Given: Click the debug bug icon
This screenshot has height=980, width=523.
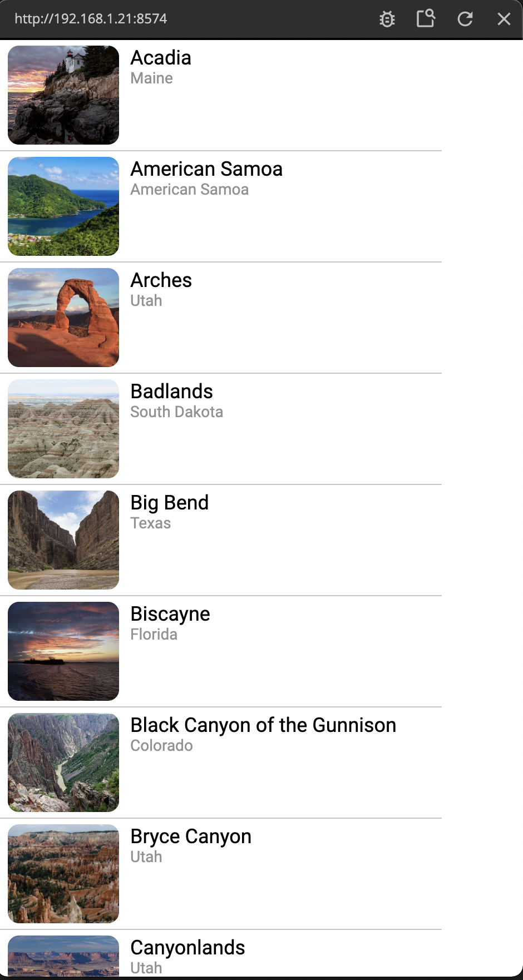Looking at the screenshot, I should 387,19.
